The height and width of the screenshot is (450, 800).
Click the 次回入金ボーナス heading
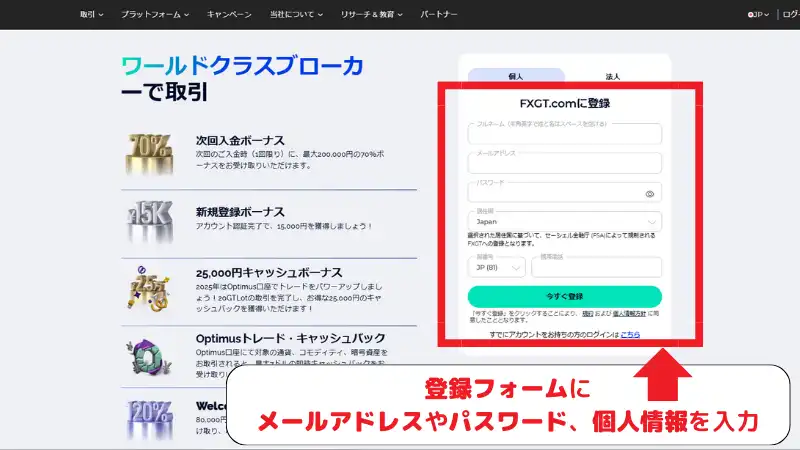[x=240, y=140]
